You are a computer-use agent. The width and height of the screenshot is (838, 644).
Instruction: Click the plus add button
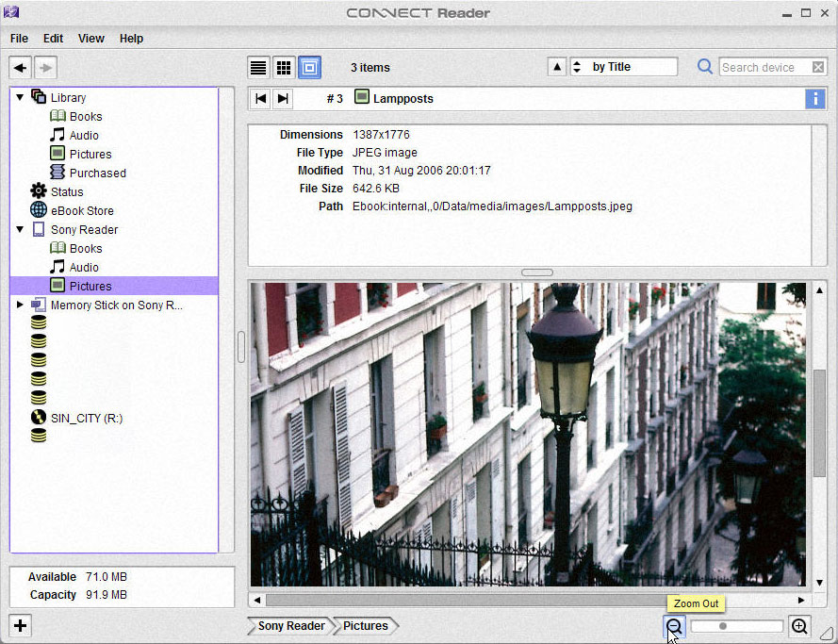(21, 625)
